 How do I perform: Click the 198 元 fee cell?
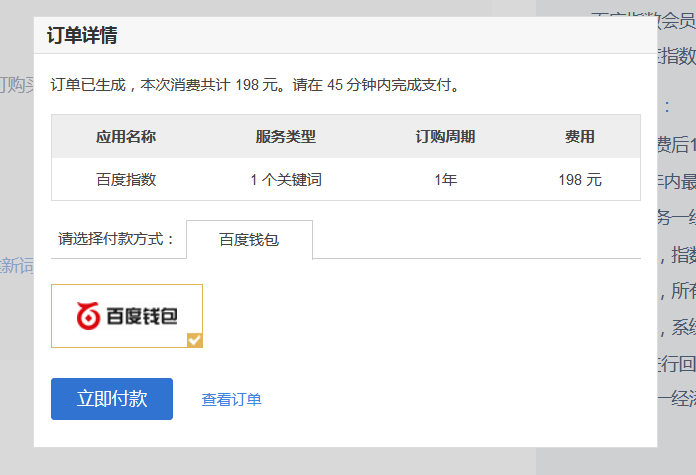(x=580, y=180)
